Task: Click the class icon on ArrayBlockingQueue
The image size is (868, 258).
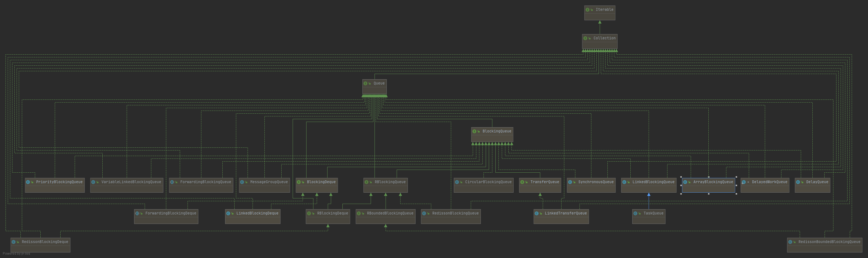Action: point(685,182)
